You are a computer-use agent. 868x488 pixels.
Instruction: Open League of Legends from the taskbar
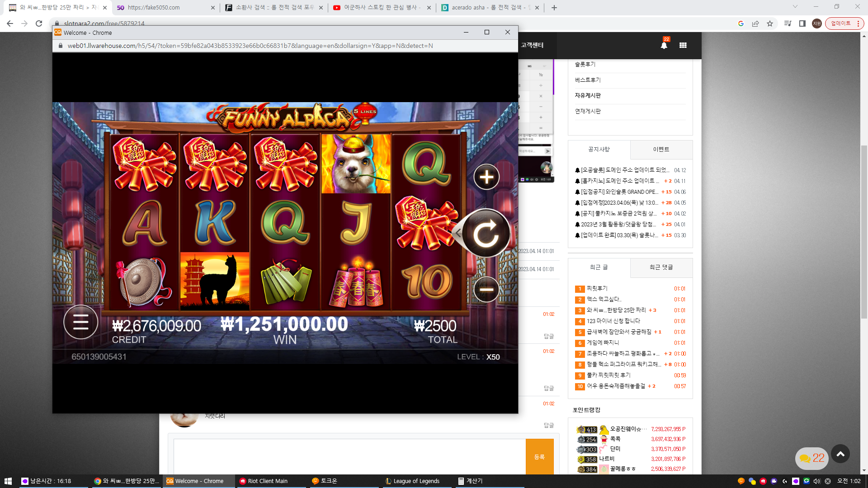click(x=416, y=481)
